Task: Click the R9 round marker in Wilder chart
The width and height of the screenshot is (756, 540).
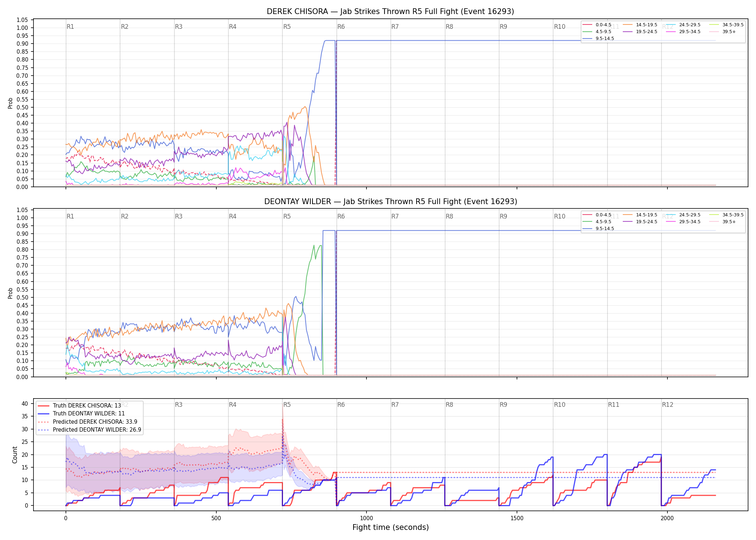Action: tap(503, 216)
